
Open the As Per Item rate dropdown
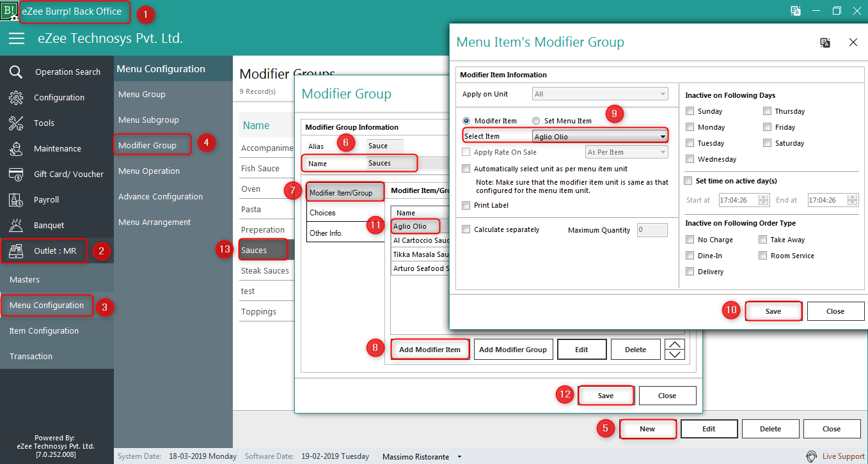(627, 152)
